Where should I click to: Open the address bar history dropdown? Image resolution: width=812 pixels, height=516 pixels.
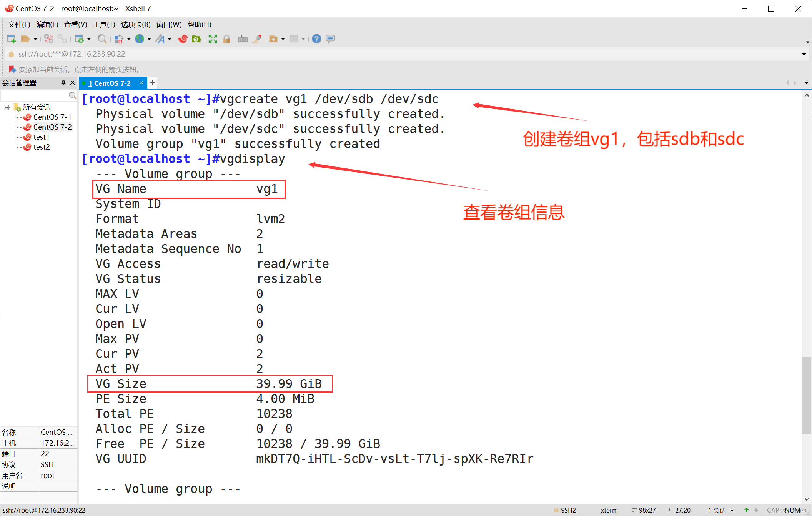coord(804,54)
